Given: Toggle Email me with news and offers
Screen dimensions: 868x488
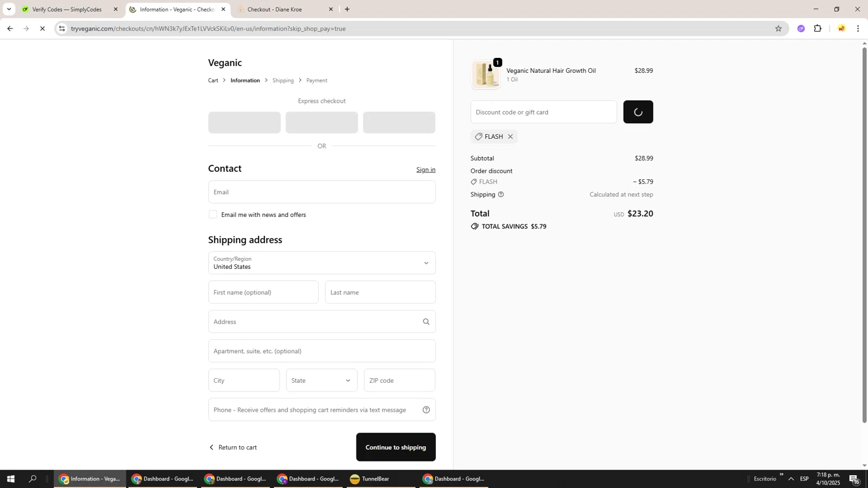Looking at the screenshot, I should coord(213,215).
